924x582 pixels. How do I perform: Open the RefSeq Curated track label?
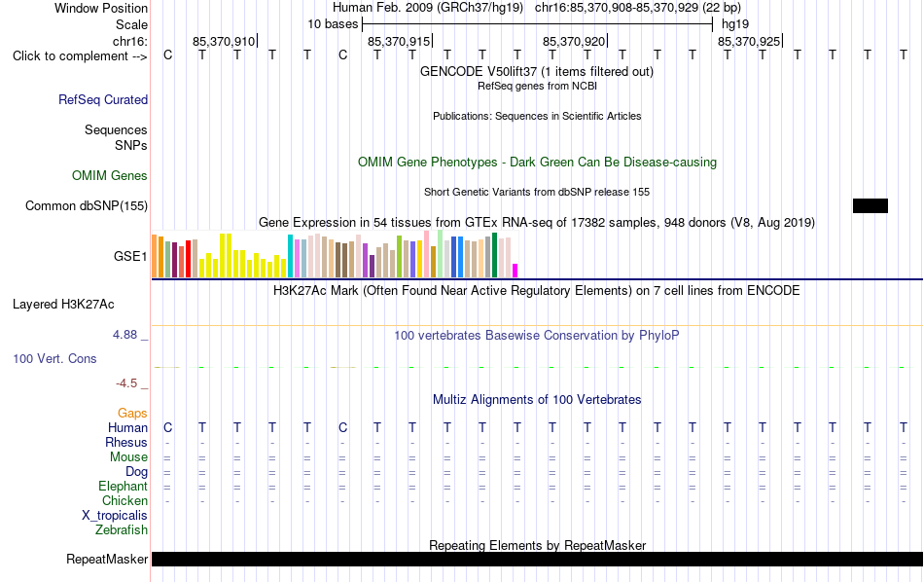click(103, 99)
